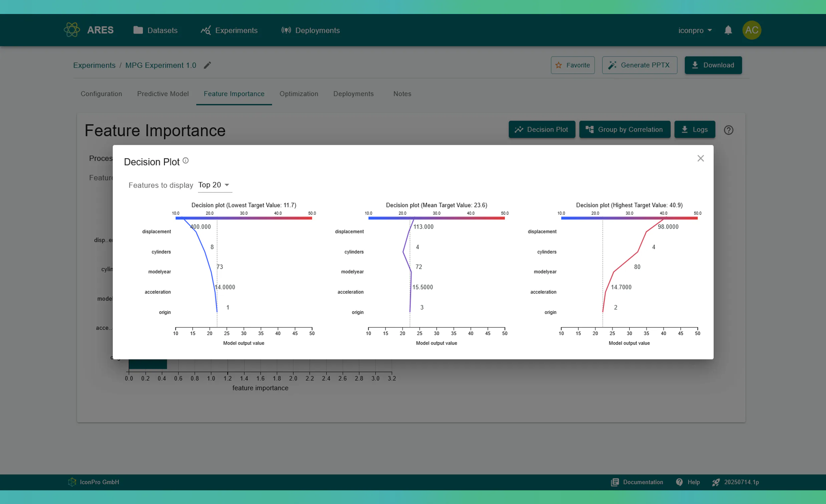826x504 pixels.
Task: Click lowest plot blue-red color scale bar
Action: (244, 218)
